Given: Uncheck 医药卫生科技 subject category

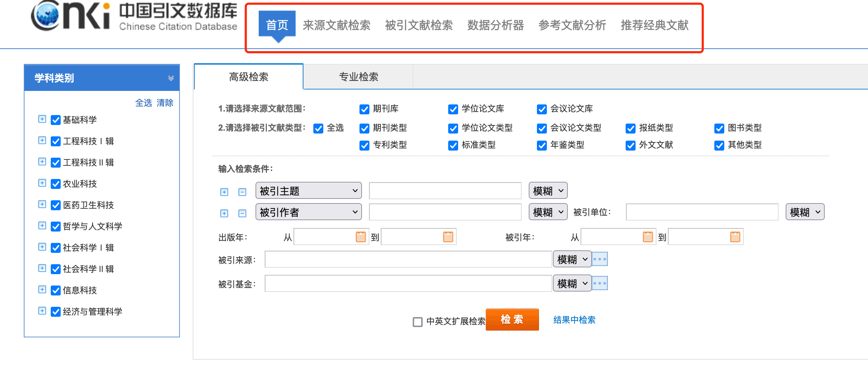Looking at the screenshot, I should pos(56,205).
